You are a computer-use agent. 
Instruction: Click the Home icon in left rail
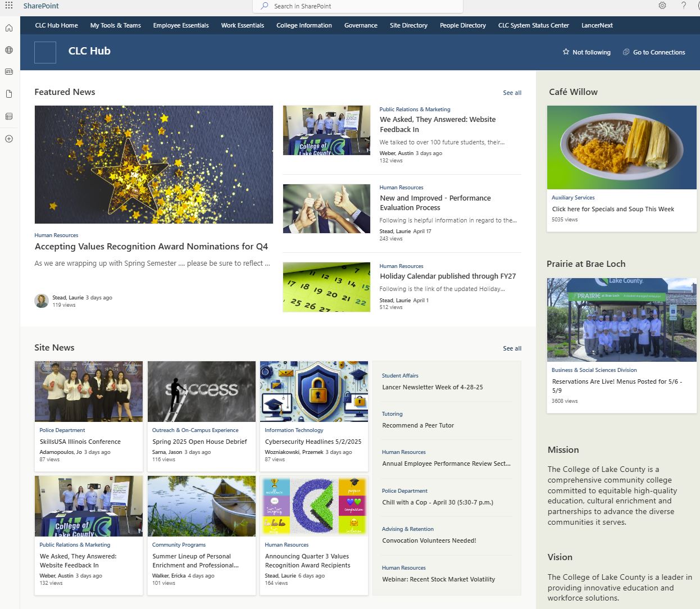[9, 28]
